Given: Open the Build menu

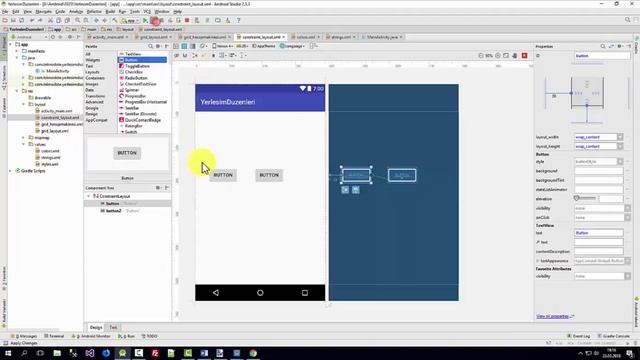Looking at the screenshot, I should click(x=110, y=12).
